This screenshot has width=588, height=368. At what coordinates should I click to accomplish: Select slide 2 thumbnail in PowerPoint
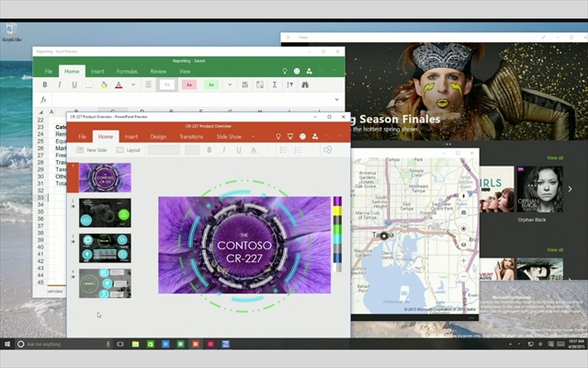coord(105,213)
